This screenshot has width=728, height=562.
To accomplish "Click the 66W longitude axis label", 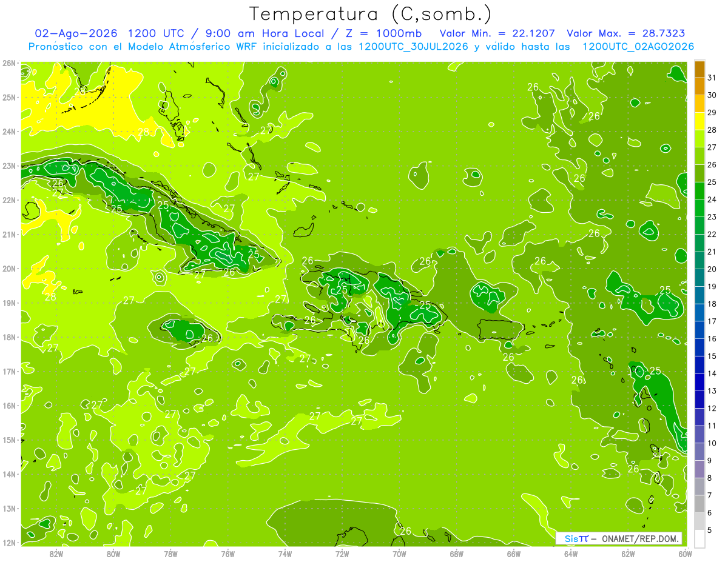I will pyautogui.click(x=514, y=554).
